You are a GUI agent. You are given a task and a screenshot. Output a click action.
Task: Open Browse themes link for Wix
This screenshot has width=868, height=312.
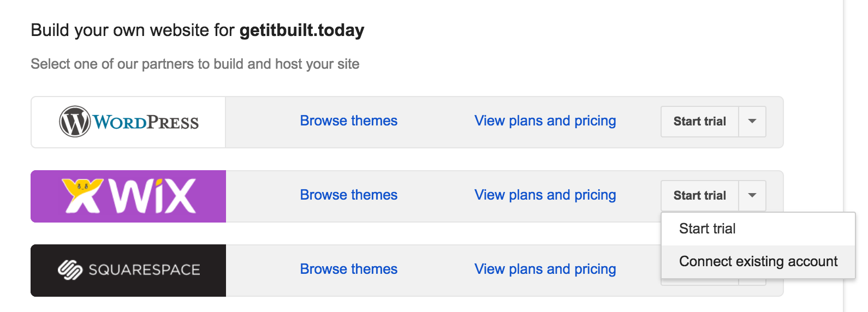pyautogui.click(x=348, y=195)
